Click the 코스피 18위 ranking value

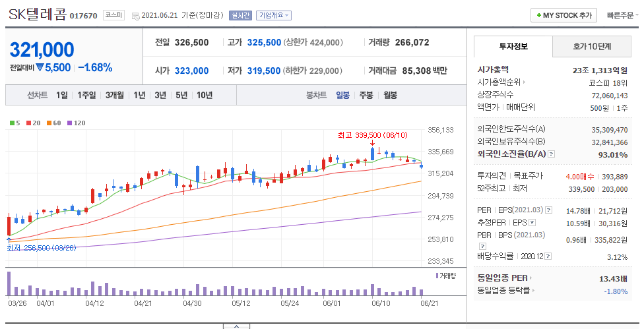pos(608,83)
